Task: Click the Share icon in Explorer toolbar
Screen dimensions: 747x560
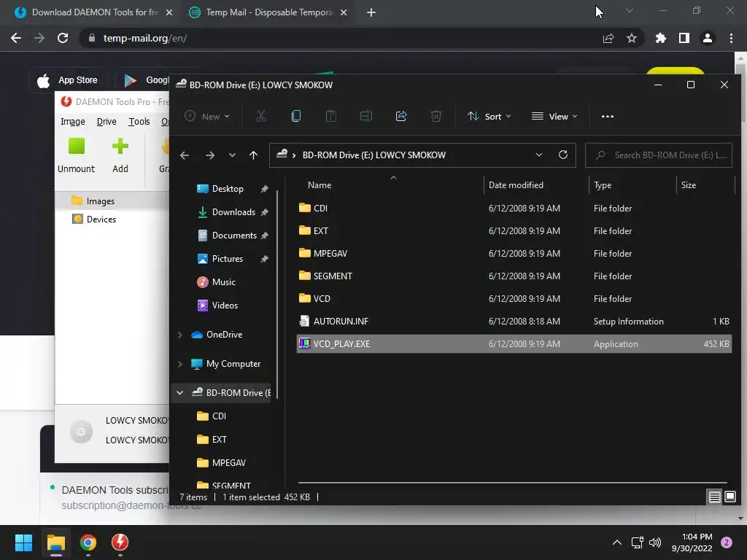Action: tap(401, 116)
